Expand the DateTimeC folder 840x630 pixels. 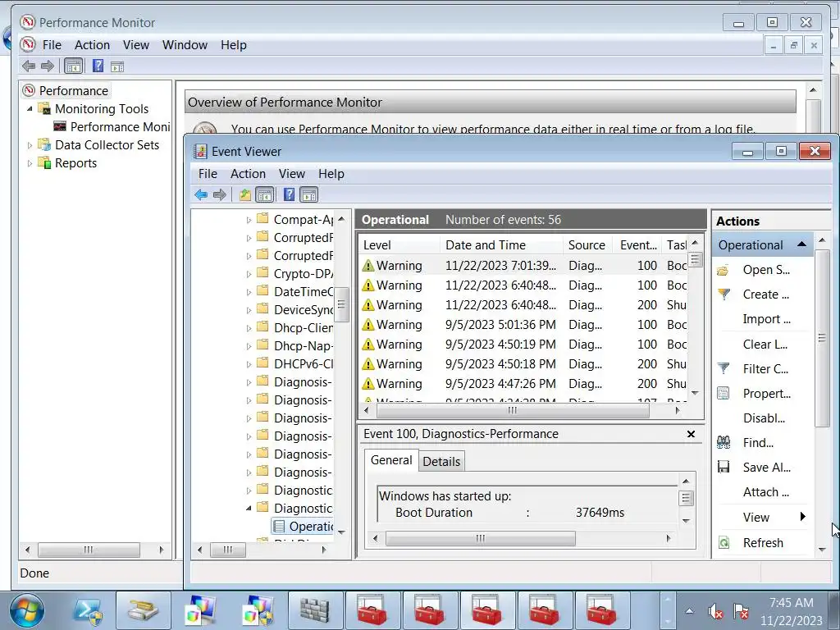(249, 292)
